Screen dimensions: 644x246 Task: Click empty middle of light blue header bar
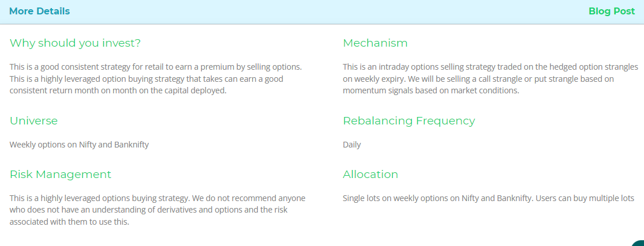click(x=323, y=12)
